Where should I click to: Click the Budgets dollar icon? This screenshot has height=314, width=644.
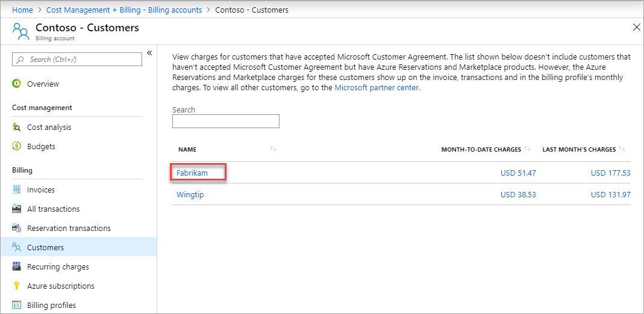(17, 147)
